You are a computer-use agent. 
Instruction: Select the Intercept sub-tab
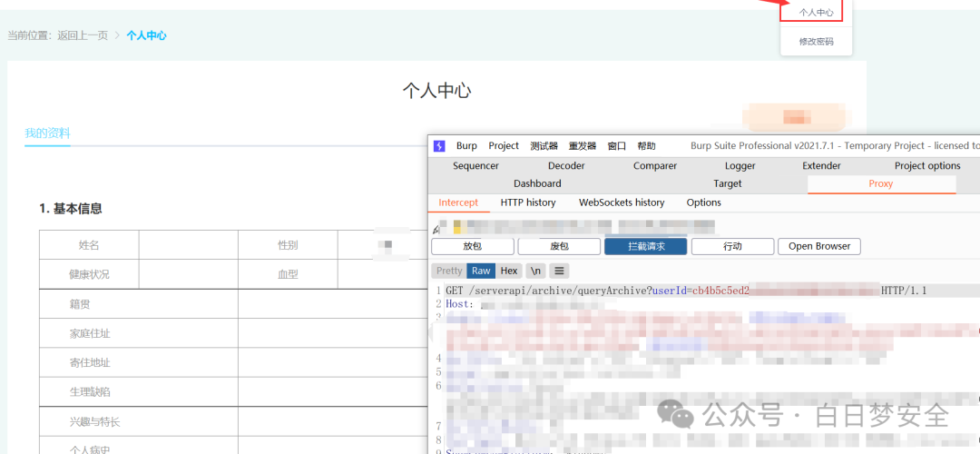[458, 202]
